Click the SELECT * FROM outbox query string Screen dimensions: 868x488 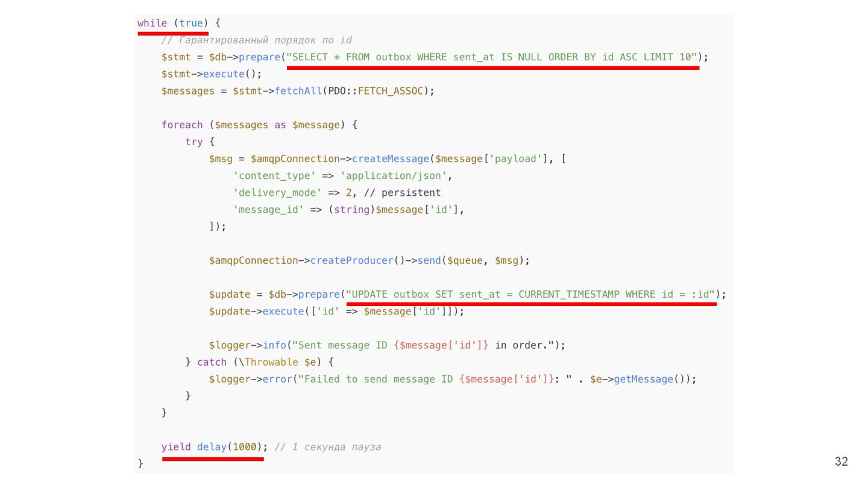coord(492,57)
